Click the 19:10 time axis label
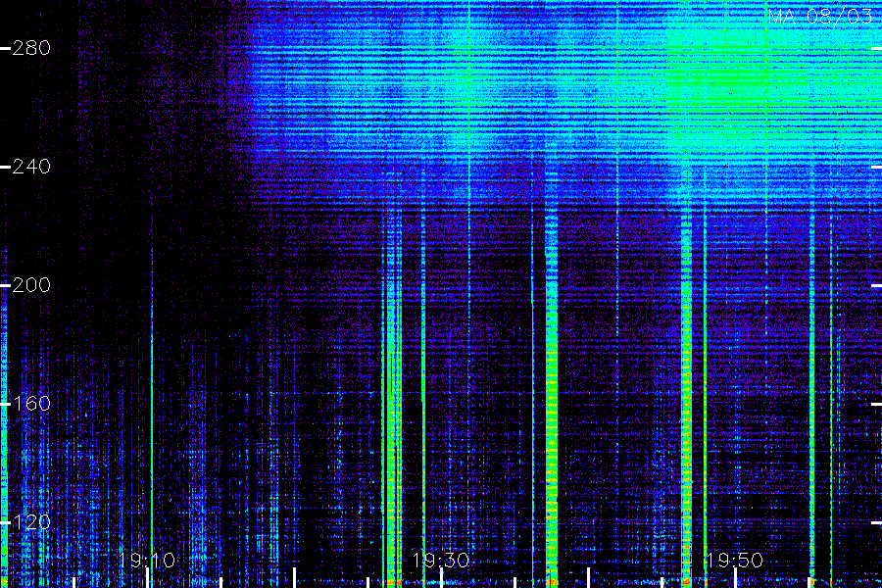The width and height of the screenshot is (882, 588). pyautogui.click(x=147, y=561)
